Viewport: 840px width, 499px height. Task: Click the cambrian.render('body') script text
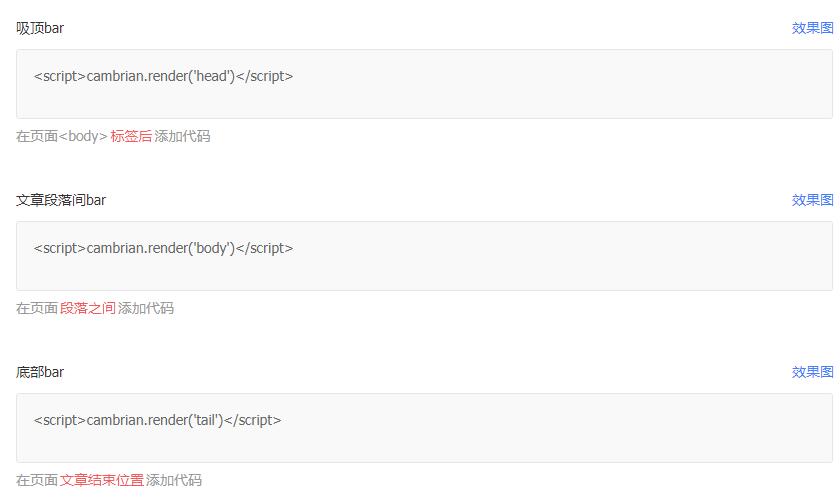click(x=163, y=248)
